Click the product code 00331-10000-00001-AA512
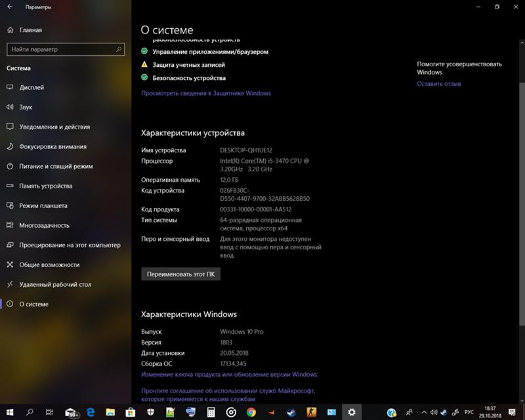The image size is (525, 420). tap(255, 209)
